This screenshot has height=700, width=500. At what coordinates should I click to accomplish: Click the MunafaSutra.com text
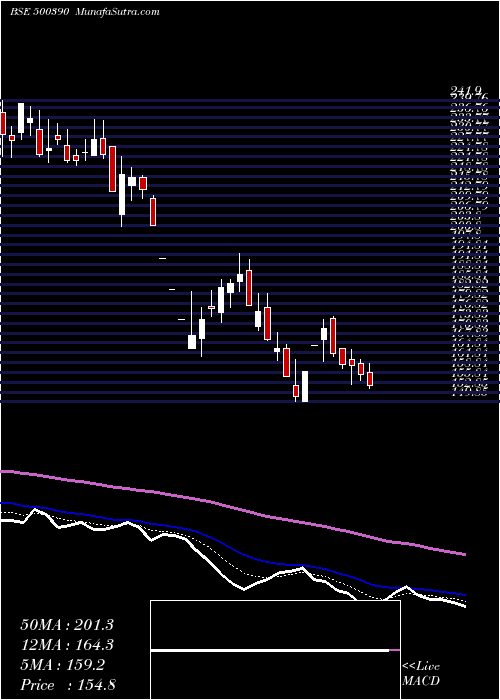118,12
